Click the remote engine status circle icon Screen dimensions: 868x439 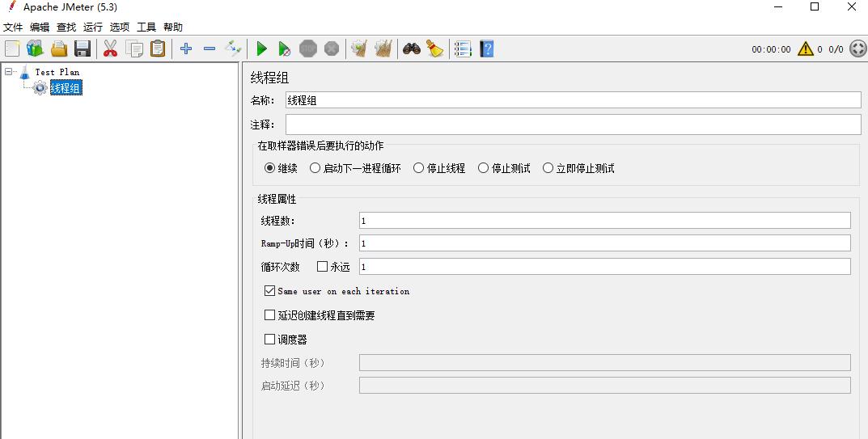pyautogui.click(x=857, y=49)
